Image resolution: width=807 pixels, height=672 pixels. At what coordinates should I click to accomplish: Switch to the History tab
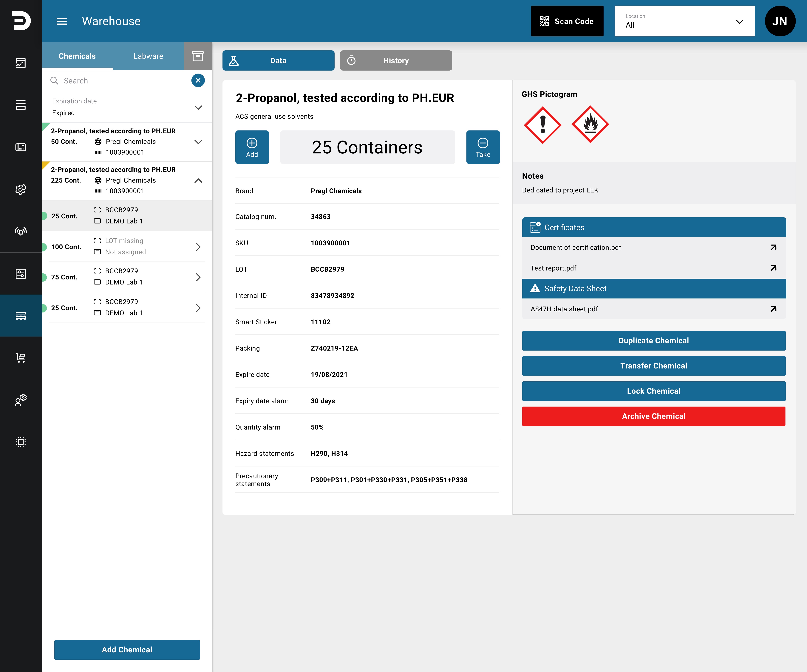pyautogui.click(x=396, y=61)
